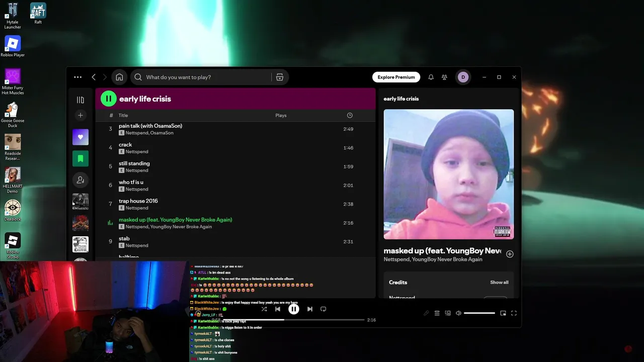Click the Explore Premium button
644x362 pixels.
396,77
